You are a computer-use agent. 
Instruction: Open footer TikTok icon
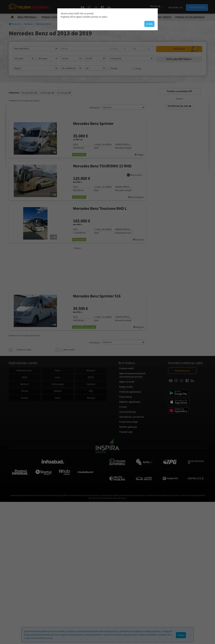[182, 381]
